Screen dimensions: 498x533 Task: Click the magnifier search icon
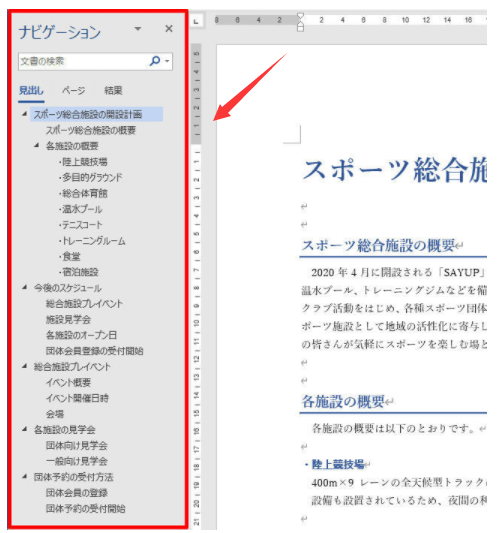[155, 61]
